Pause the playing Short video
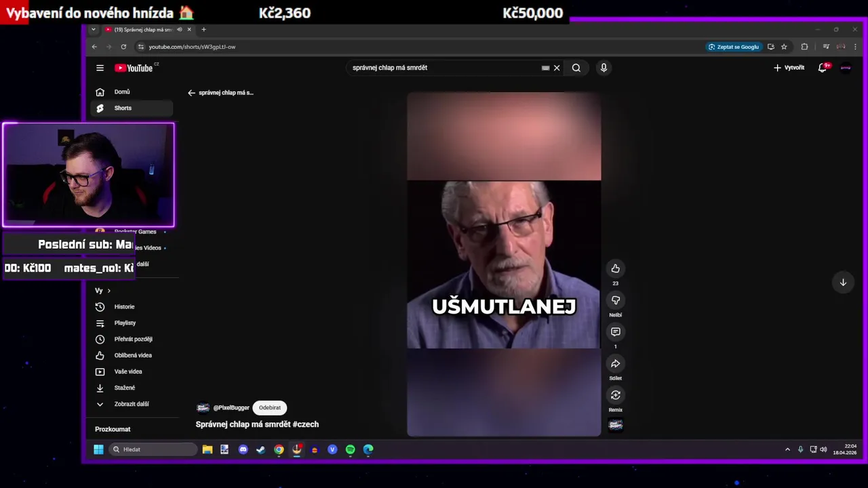 503,264
